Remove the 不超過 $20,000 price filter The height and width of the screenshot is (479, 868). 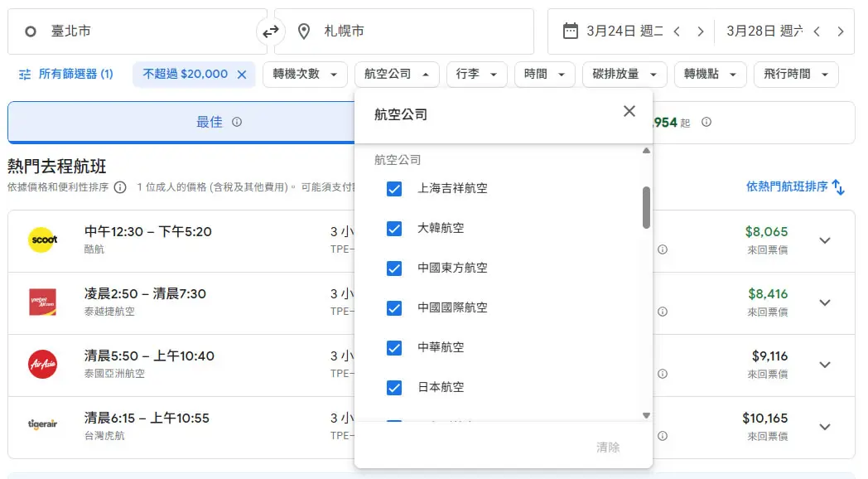[x=242, y=75]
